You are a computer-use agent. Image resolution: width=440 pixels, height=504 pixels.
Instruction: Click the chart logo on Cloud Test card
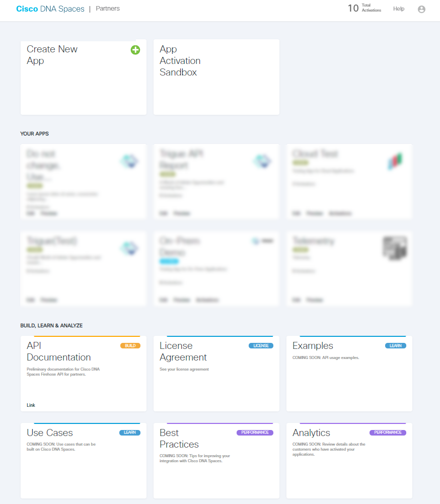pos(395,161)
